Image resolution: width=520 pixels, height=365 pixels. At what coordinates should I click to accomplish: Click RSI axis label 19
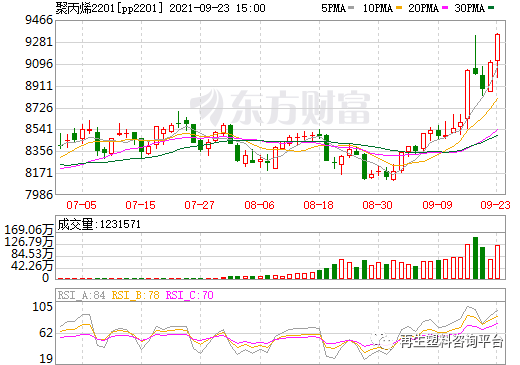(46, 359)
